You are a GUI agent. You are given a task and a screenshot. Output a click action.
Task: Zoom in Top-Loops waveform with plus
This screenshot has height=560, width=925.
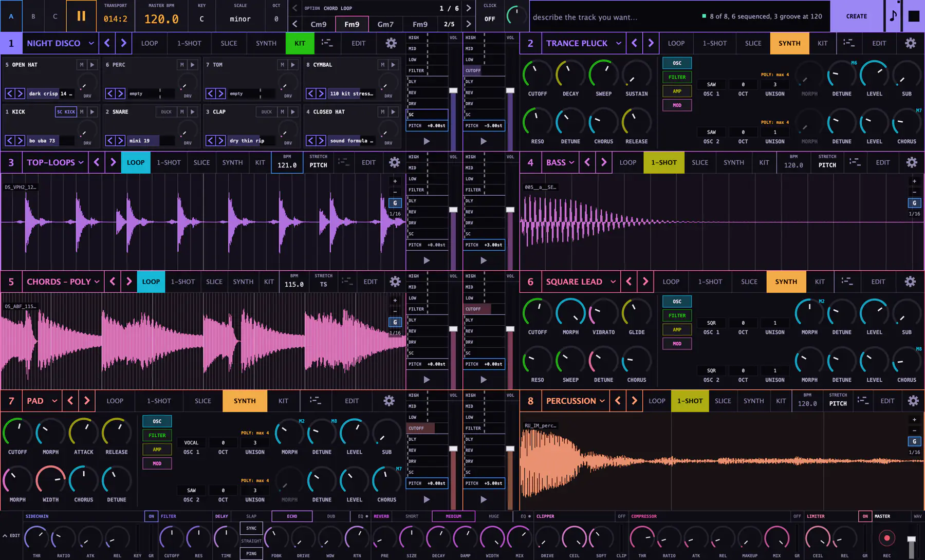click(x=395, y=181)
